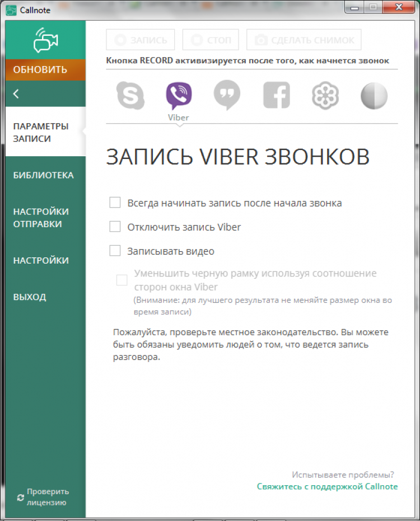Select the Hangouts quote-bubble icon
The width and height of the screenshot is (420, 521).
[227, 95]
